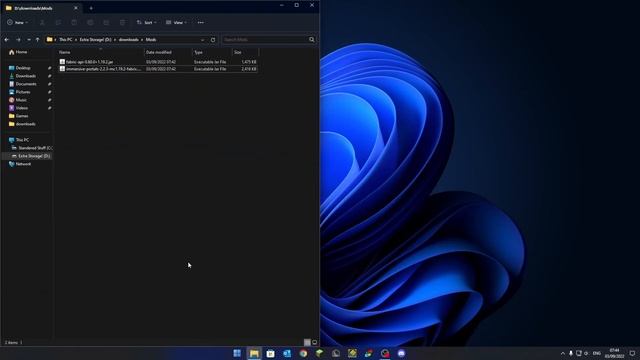
Task: Click downloads in the breadcrumb path
Action: coord(129,40)
